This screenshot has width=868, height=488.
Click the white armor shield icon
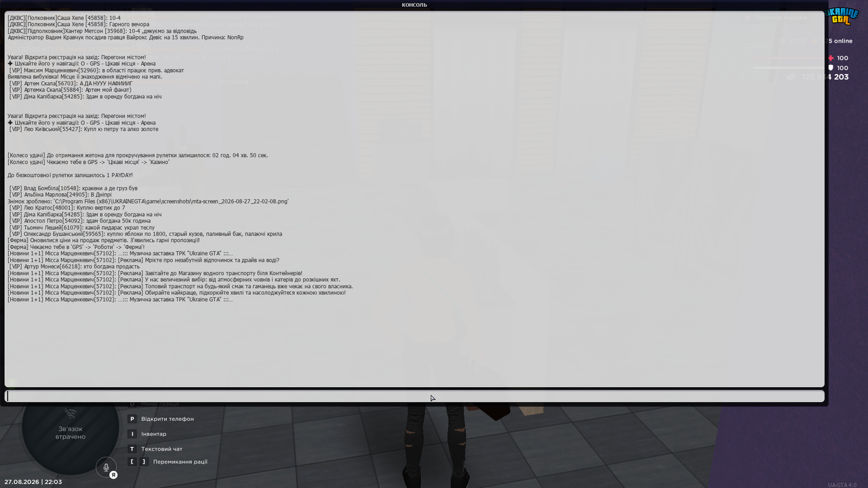coord(831,68)
